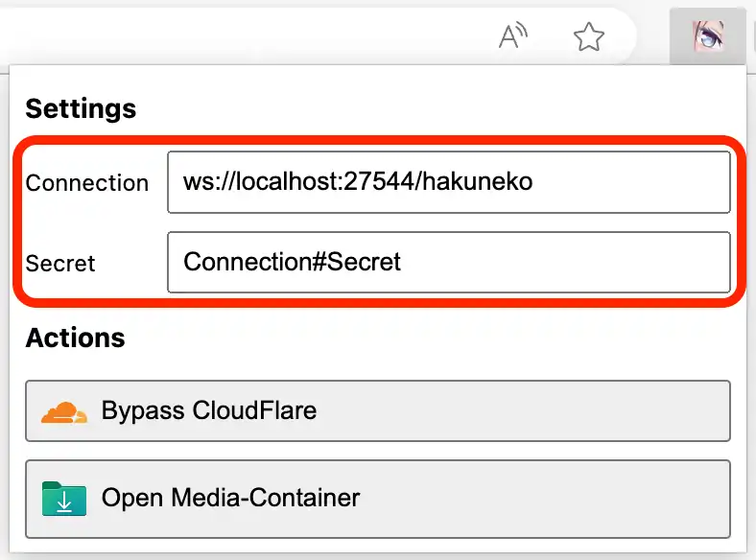Click the browser address bar area
Image resolution: width=756 pixels, height=560 pixels.
240,37
